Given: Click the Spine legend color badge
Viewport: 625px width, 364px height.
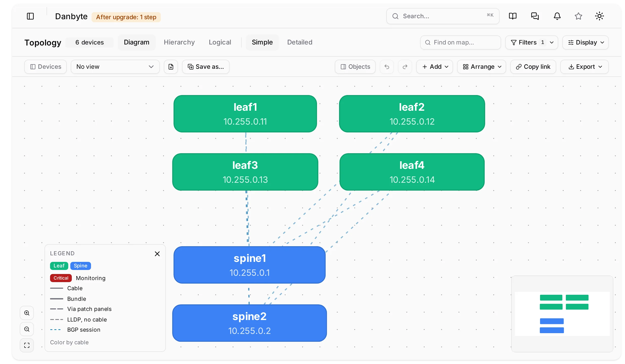Looking at the screenshot, I should 80,266.
